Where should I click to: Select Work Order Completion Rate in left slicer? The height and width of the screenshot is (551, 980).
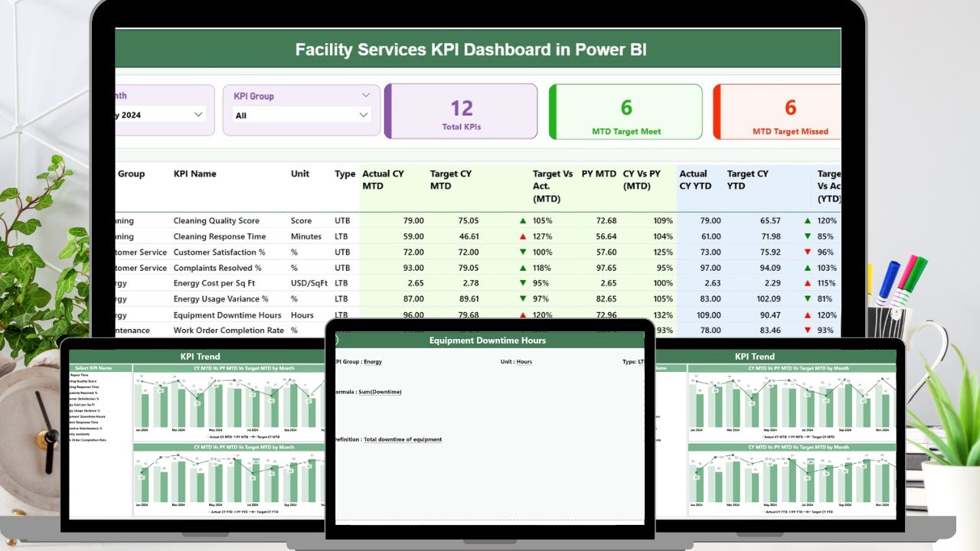[x=88, y=440]
